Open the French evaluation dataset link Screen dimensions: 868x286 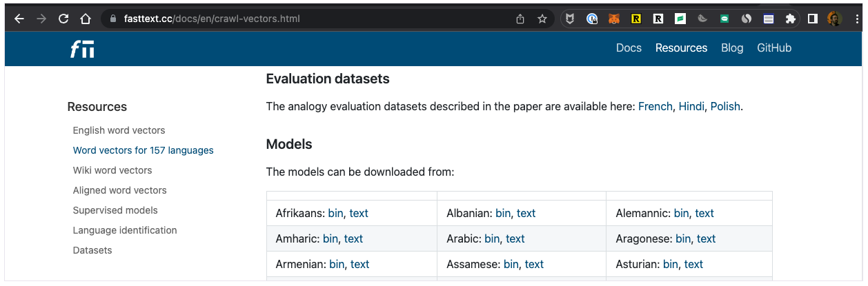[x=655, y=107]
